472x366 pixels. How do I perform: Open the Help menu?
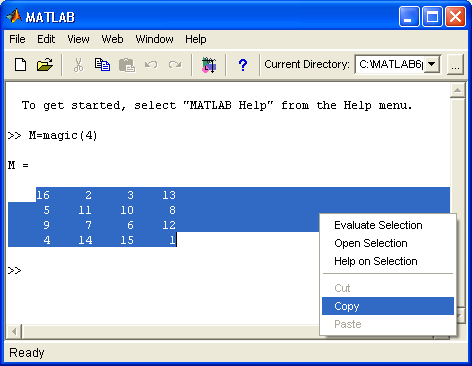[x=196, y=39]
